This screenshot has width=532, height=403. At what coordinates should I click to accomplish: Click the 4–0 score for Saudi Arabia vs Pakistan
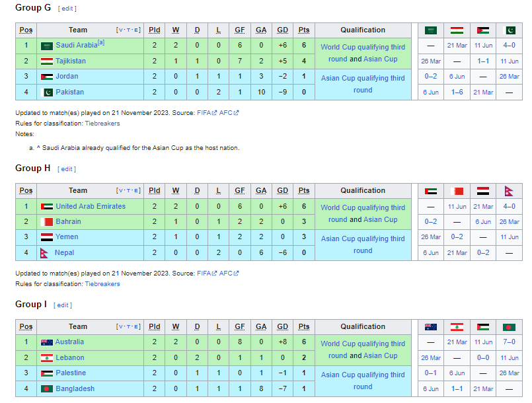pyautogui.click(x=509, y=45)
